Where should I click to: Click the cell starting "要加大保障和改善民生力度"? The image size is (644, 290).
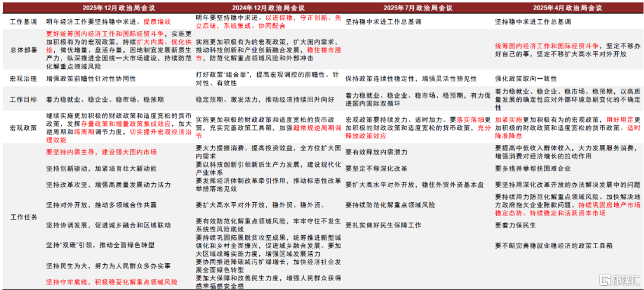[268, 282]
